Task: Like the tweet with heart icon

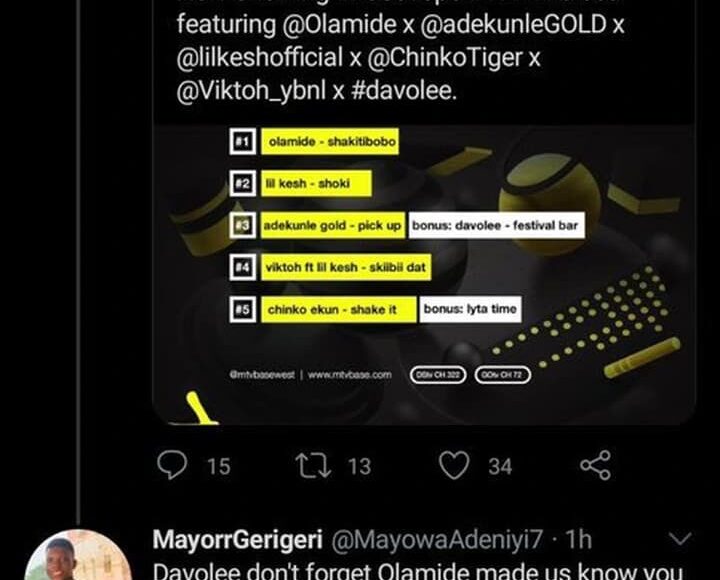Action: [x=454, y=465]
